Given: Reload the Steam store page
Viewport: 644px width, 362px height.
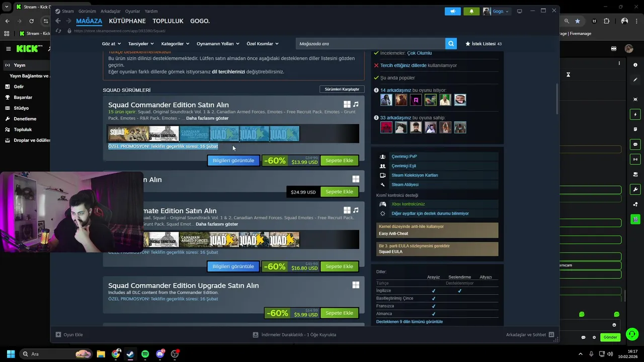Looking at the screenshot, I should click(x=59, y=31).
